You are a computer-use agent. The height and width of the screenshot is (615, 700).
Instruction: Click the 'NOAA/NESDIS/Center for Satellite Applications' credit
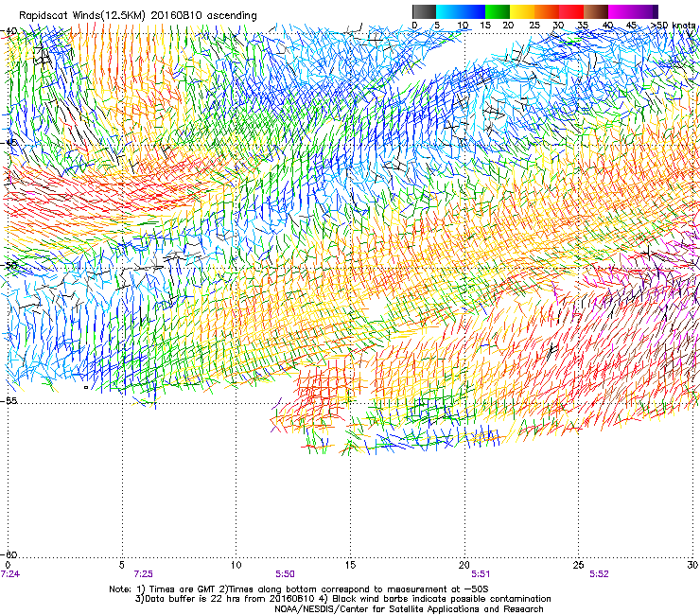[x=378, y=609]
